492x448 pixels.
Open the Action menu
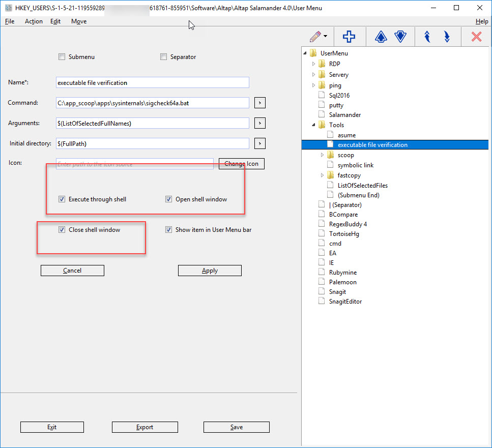point(34,21)
